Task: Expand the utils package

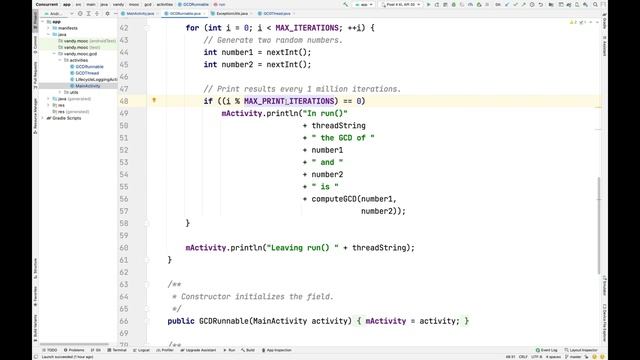Action: point(60,92)
